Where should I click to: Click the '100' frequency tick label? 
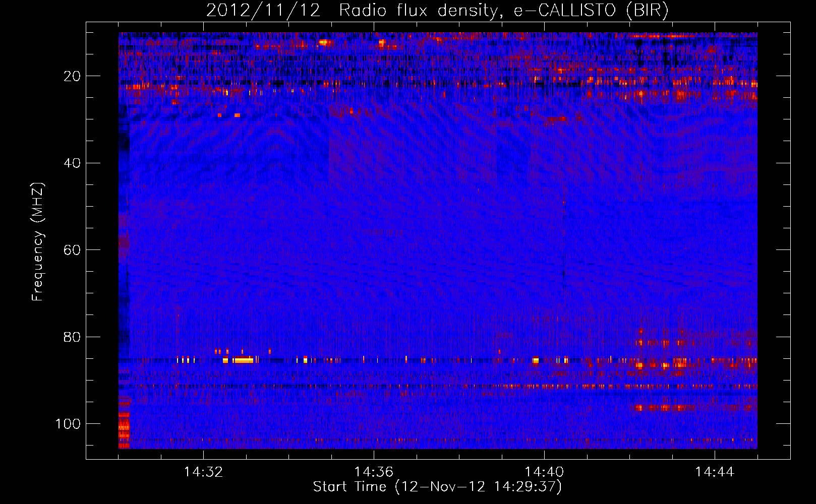click(68, 424)
